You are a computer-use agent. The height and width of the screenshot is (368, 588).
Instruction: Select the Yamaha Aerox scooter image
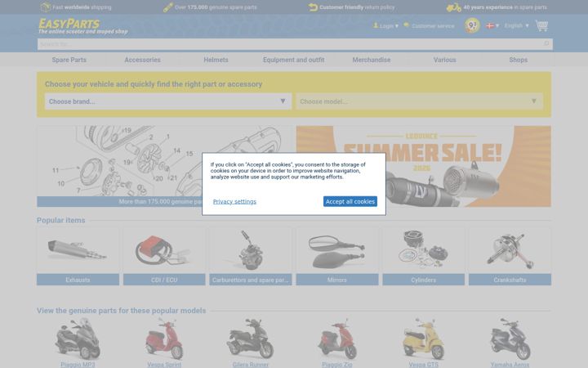[510, 339]
